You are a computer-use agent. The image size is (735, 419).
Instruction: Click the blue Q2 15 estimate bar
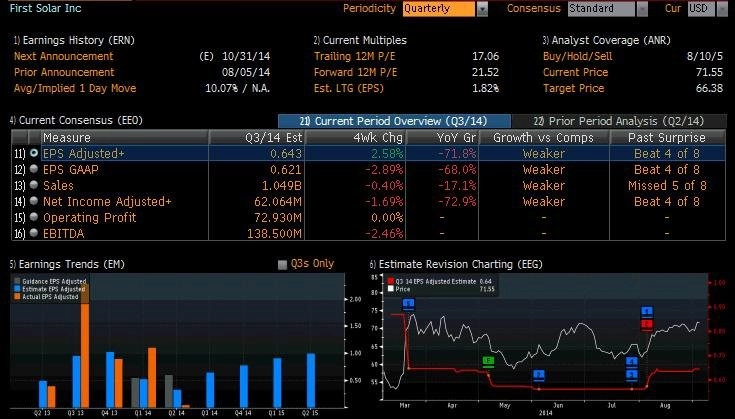coord(311,380)
